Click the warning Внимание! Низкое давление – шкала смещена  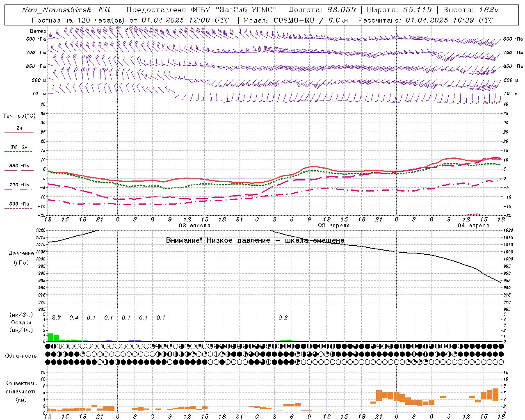pos(255,240)
